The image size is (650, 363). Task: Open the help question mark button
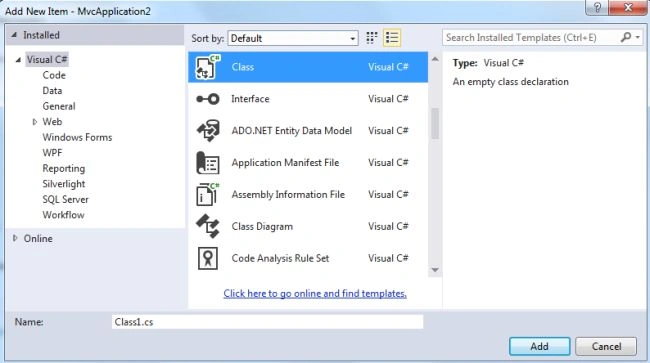597,7
